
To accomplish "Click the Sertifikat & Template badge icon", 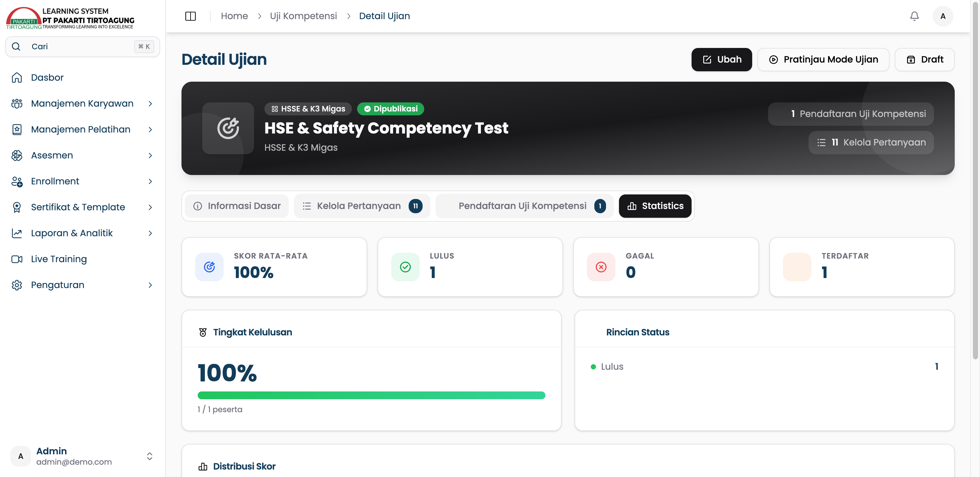I will (17, 207).
